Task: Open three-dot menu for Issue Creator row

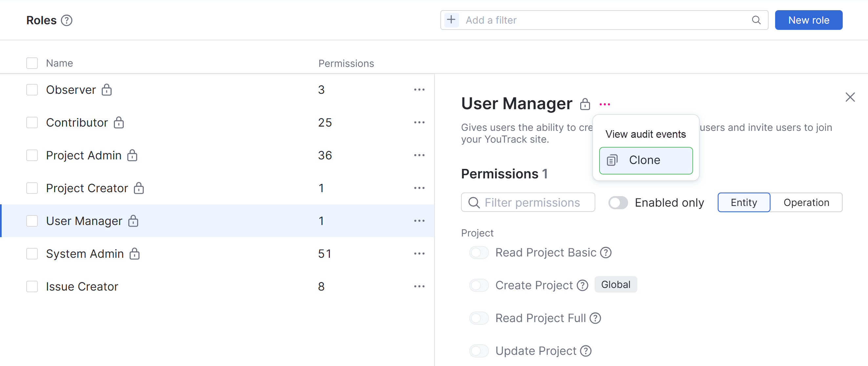Action: point(419,286)
